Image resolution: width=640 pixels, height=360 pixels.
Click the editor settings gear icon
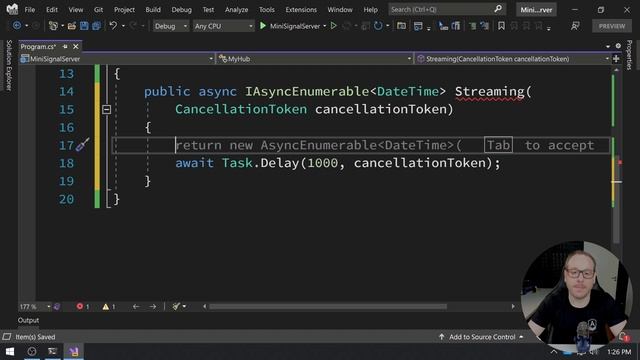618,46
